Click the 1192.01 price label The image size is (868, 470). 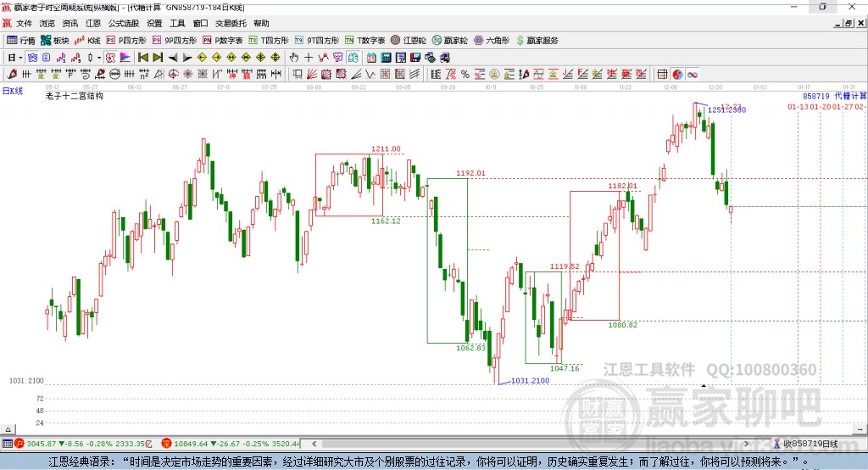470,173
